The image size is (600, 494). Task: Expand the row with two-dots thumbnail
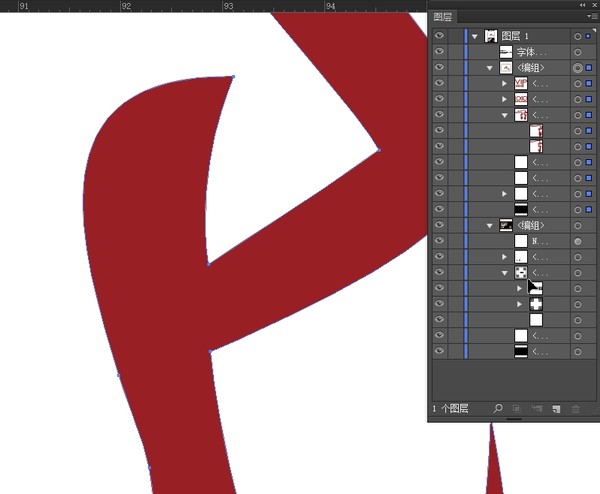click(x=504, y=257)
